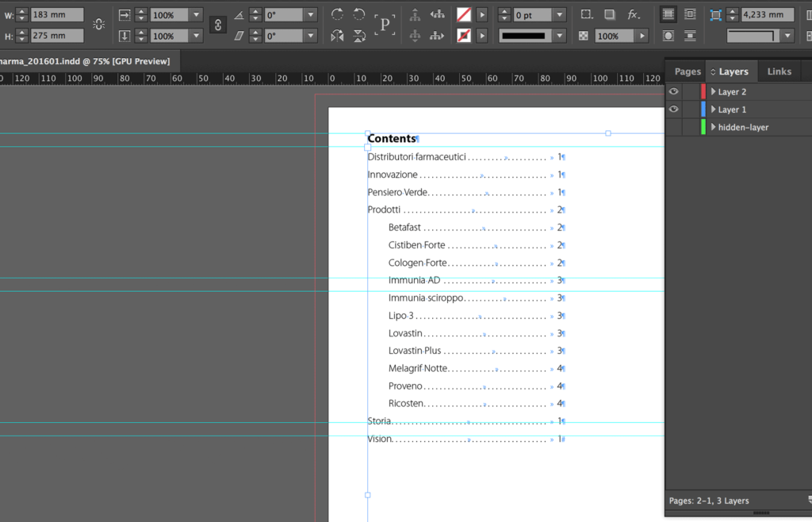Click the Select Container icon
812x522 pixels.
(x=415, y=15)
